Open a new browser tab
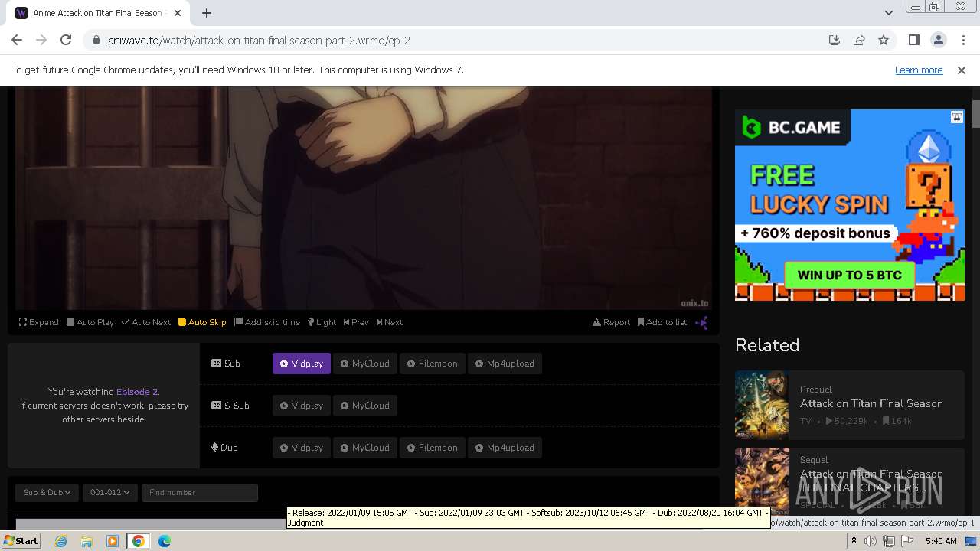The height and width of the screenshot is (551, 980). pos(207,13)
